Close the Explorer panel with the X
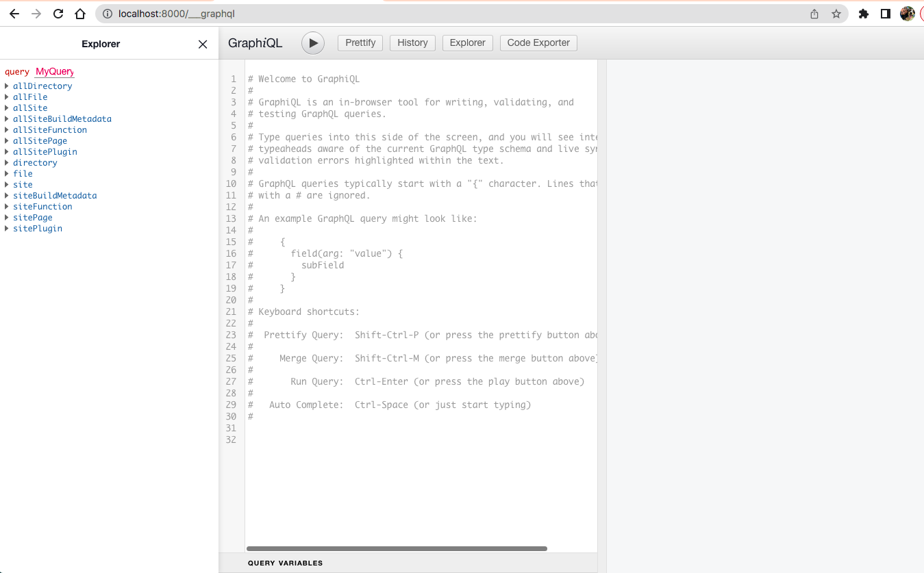Viewport: 924px width, 573px height. pos(203,44)
